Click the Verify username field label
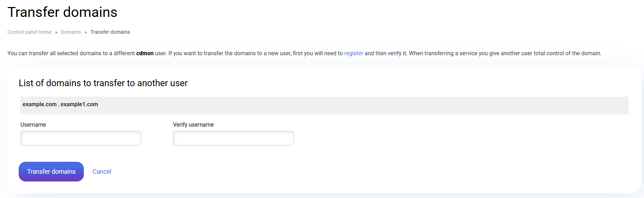The height and width of the screenshot is (198, 644). (x=193, y=125)
